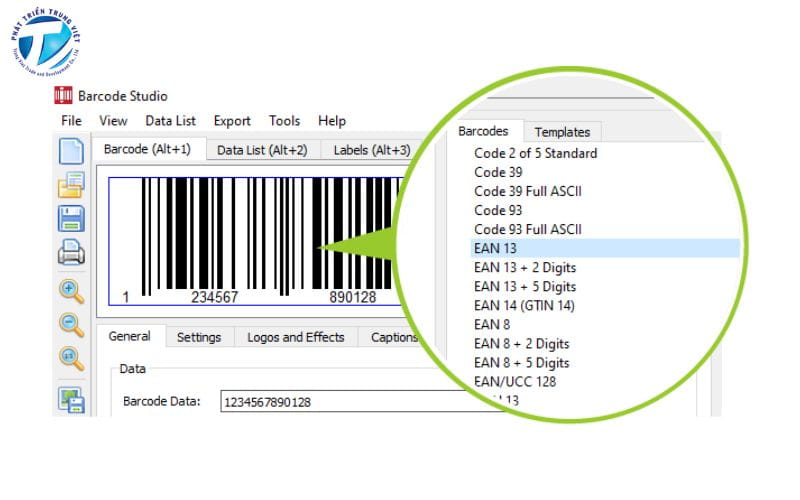Click the Zoom out magnifier icon
This screenshot has width=800, height=500.
71,324
